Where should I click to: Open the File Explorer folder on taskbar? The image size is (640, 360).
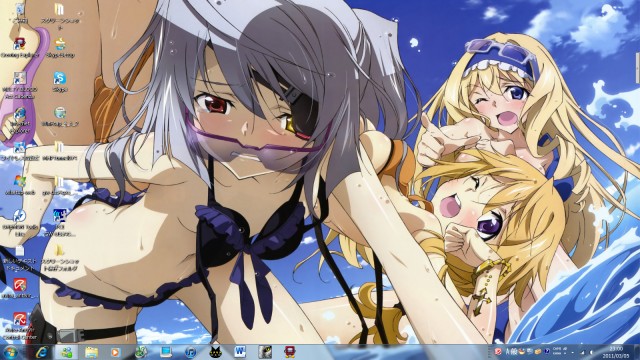click(91, 352)
